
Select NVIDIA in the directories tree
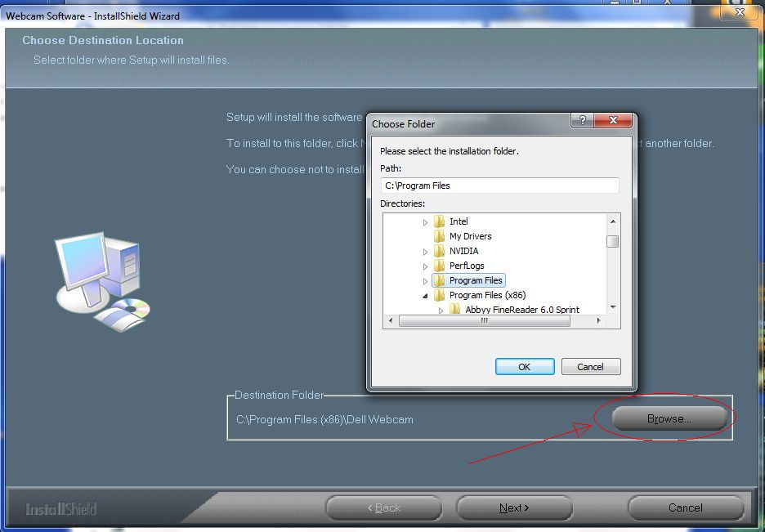(463, 251)
